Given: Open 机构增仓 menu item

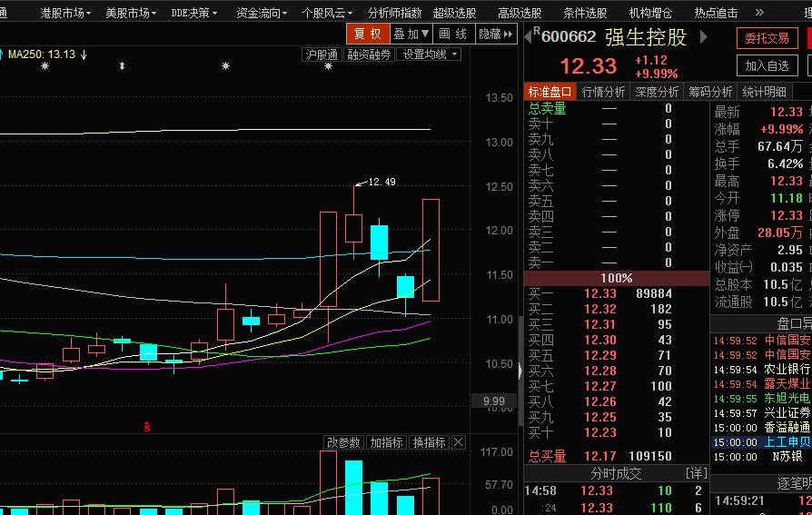Looking at the screenshot, I should pos(650,13).
